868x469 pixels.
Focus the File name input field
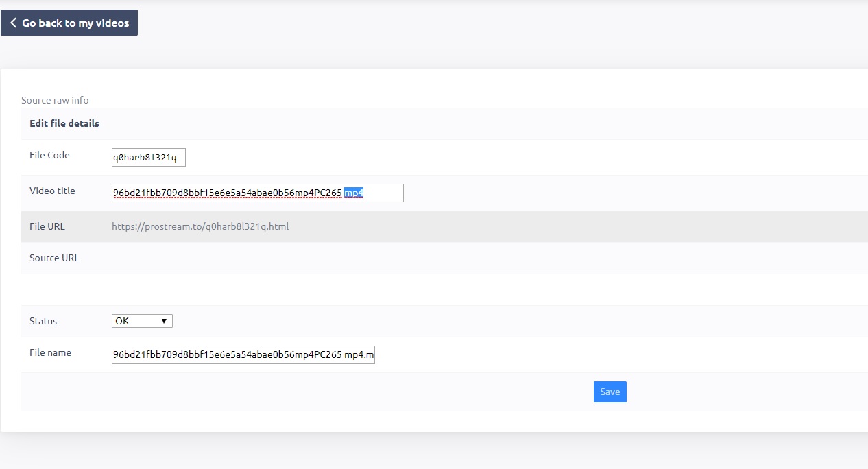tap(243, 355)
